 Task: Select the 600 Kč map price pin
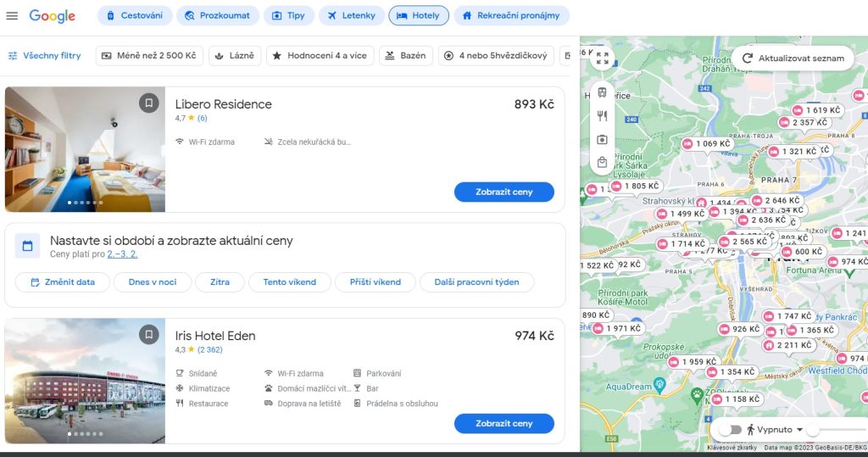pyautogui.click(x=803, y=252)
